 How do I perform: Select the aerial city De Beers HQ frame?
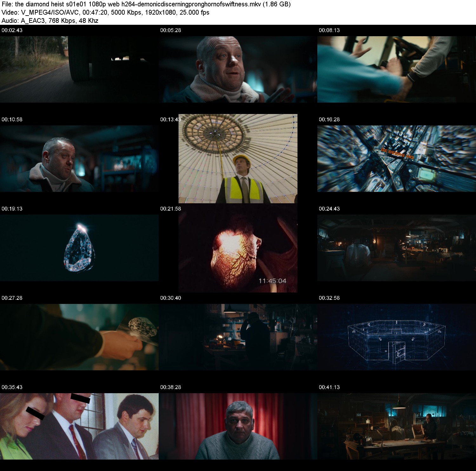pos(397,158)
